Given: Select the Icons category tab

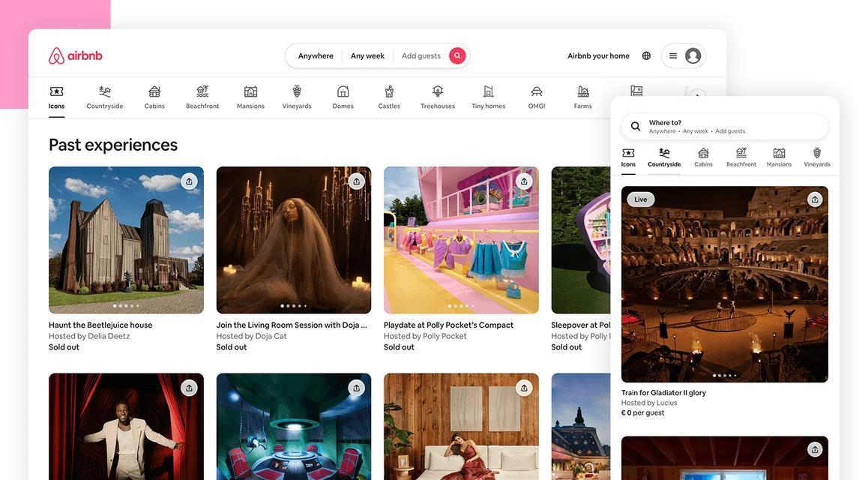Looking at the screenshot, I should point(56,97).
